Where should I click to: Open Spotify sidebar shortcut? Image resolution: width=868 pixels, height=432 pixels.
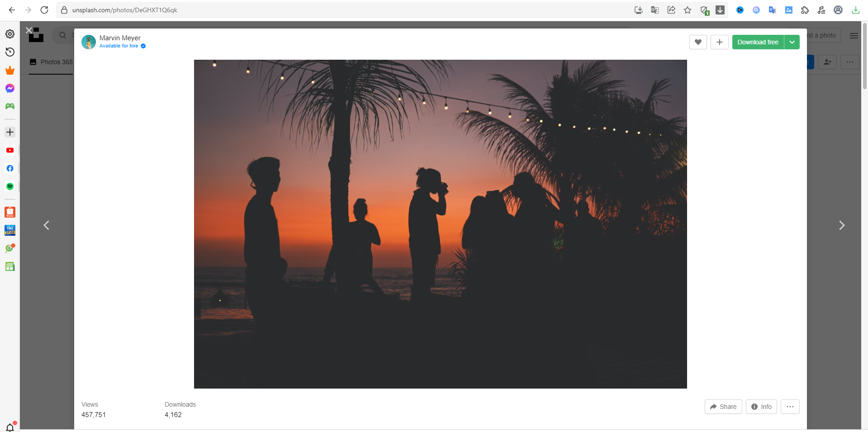click(10, 186)
